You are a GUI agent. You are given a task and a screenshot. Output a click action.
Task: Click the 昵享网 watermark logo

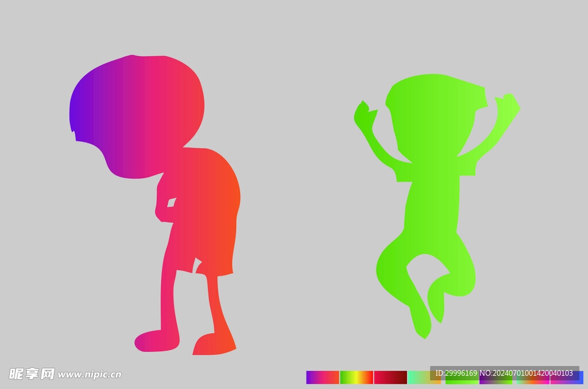coord(32,374)
